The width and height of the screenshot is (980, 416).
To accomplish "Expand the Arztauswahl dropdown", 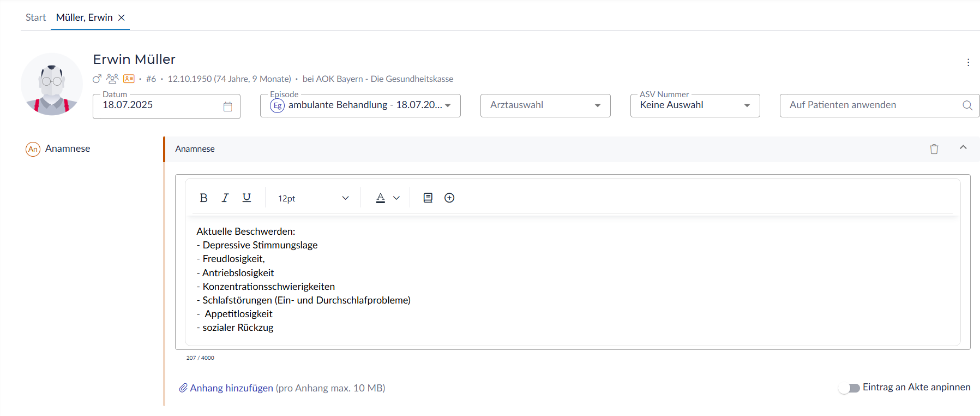I will click(545, 105).
